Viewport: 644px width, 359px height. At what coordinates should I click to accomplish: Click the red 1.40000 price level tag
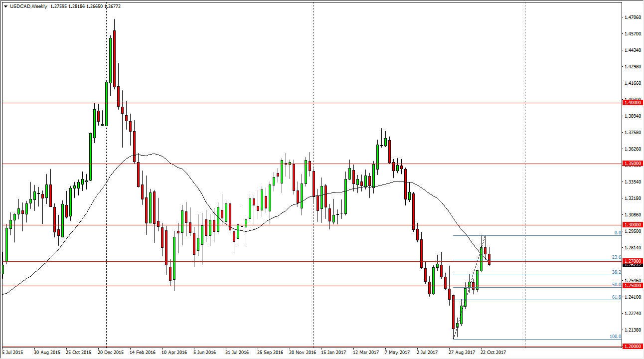(632, 103)
